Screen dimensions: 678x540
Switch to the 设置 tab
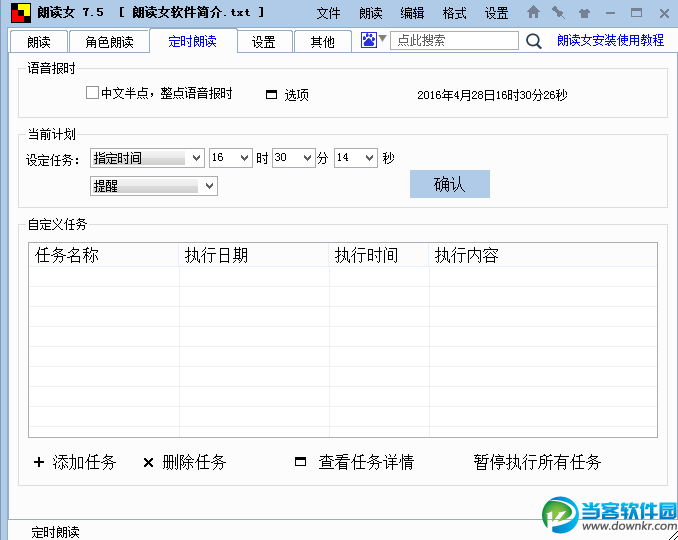264,42
